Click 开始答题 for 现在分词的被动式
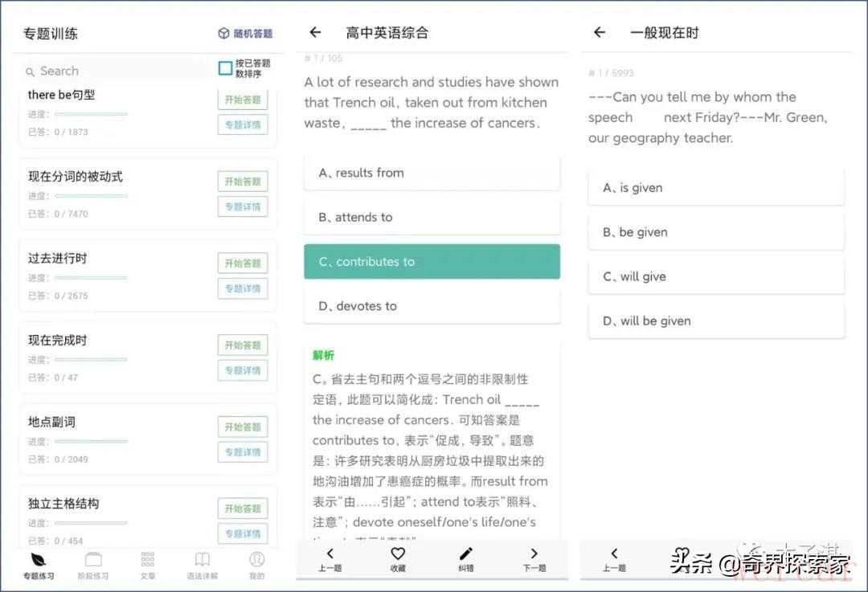The width and height of the screenshot is (868, 592). pyautogui.click(x=243, y=182)
